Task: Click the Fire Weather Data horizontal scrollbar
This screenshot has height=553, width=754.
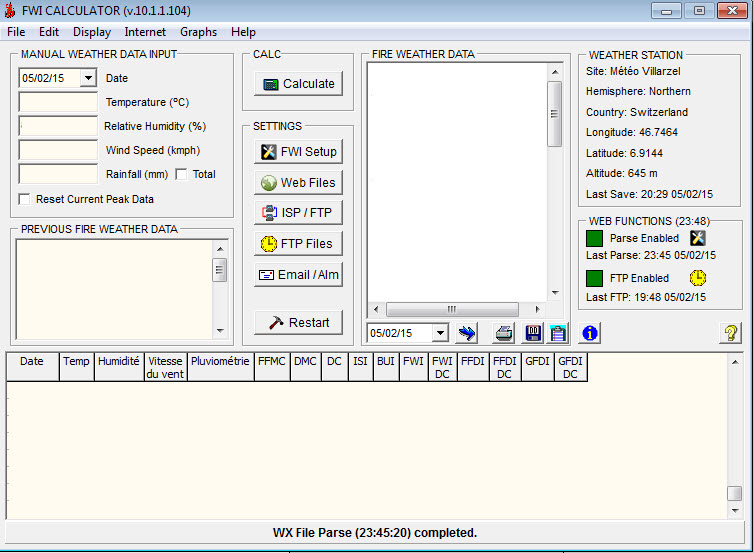Action: pyautogui.click(x=452, y=309)
